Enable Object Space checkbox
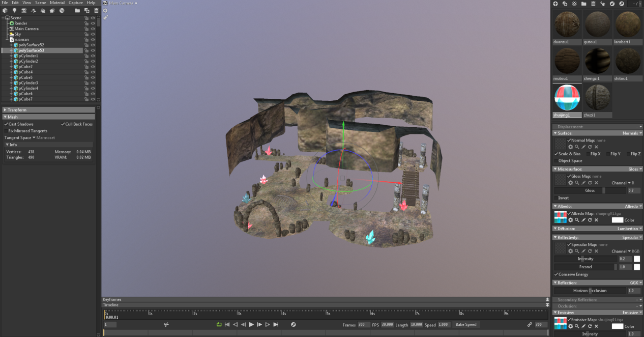 pos(556,161)
